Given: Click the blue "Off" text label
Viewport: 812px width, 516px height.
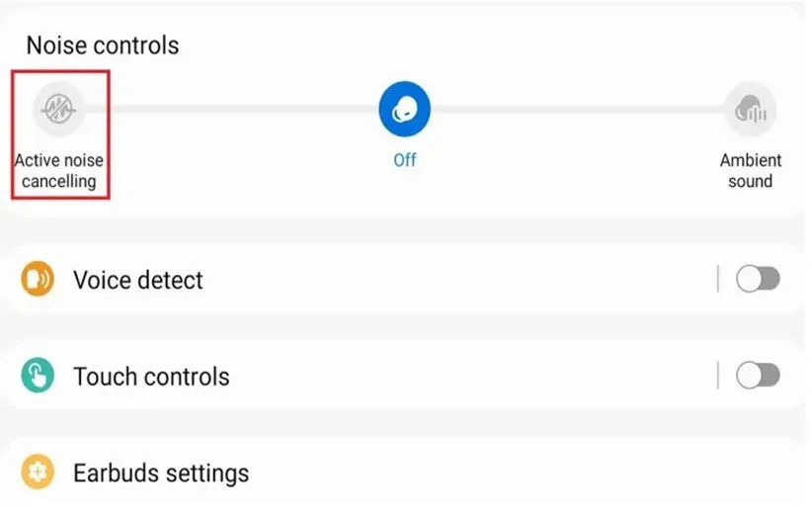Looking at the screenshot, I should pyautogui.click(x=405, y=160).
